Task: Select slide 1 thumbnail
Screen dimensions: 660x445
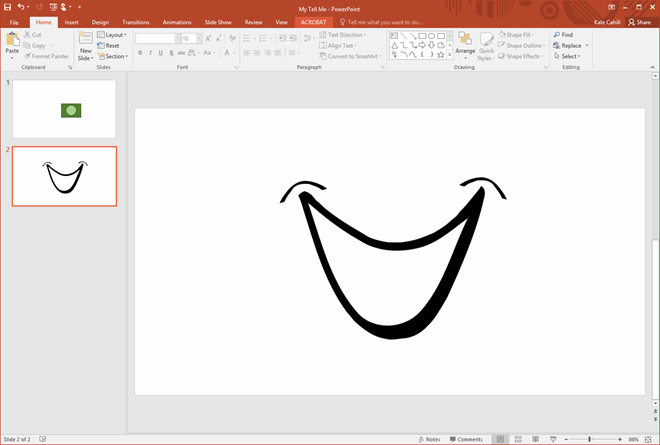Action: point(64,109)
